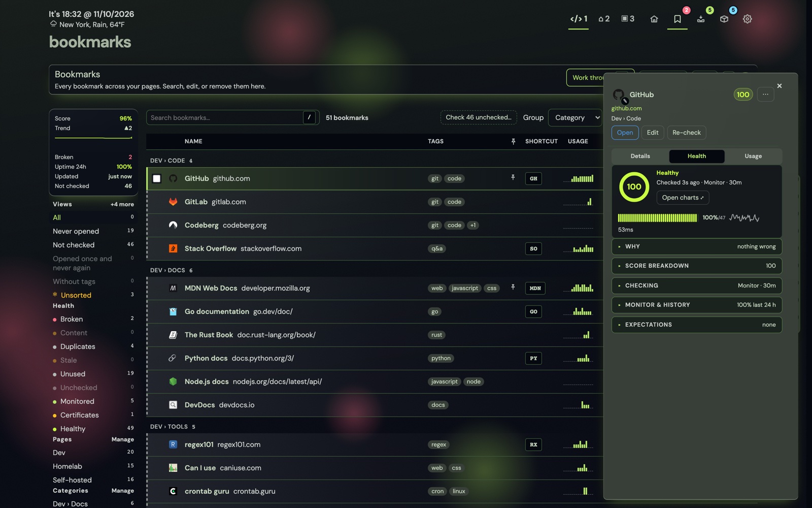Click the Stack Overflow favicon
The height and width of the screenshot is (508, 812).
pyautogui.click(x=173, y=248)
